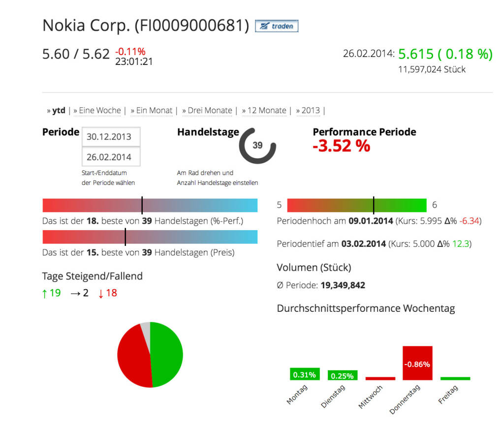Select the 12 Monate period
504x425 pixels.
pyautogui.click(x=266, y=110)
